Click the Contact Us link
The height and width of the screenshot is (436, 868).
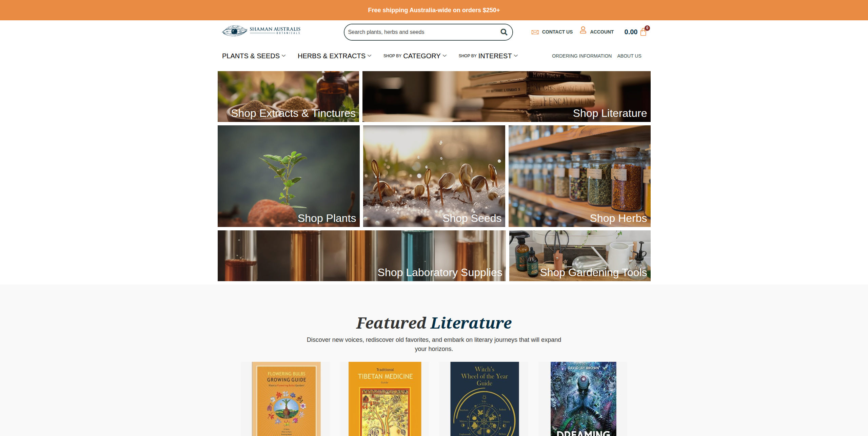point(557,32)
